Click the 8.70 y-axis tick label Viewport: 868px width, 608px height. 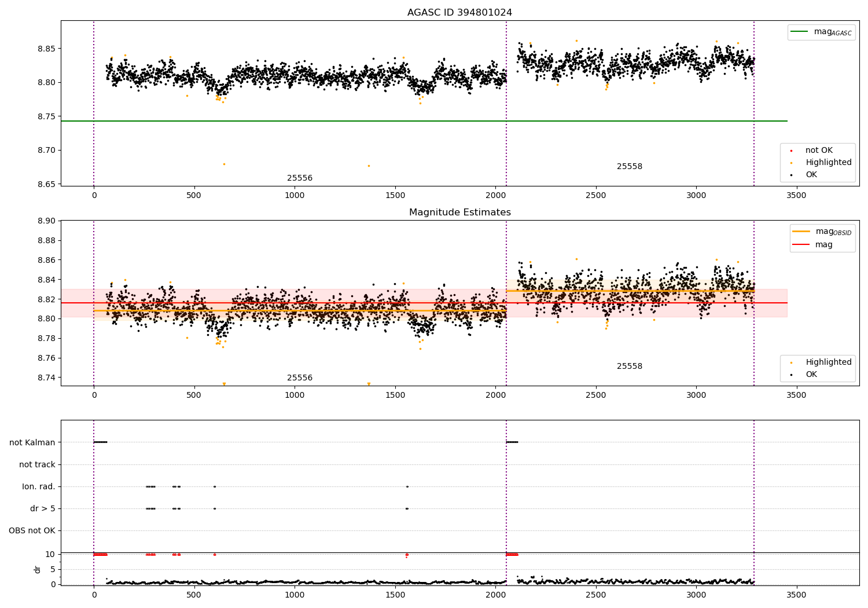coord(46,151)
